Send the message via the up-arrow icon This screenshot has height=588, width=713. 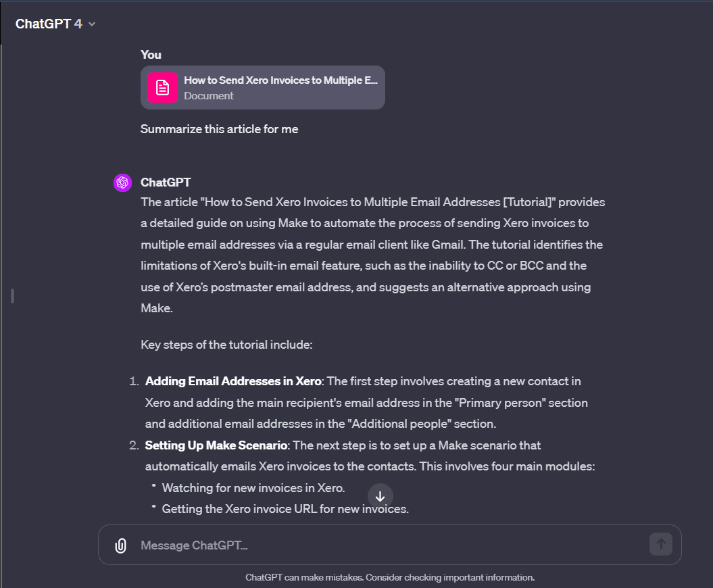click(660, 544)
